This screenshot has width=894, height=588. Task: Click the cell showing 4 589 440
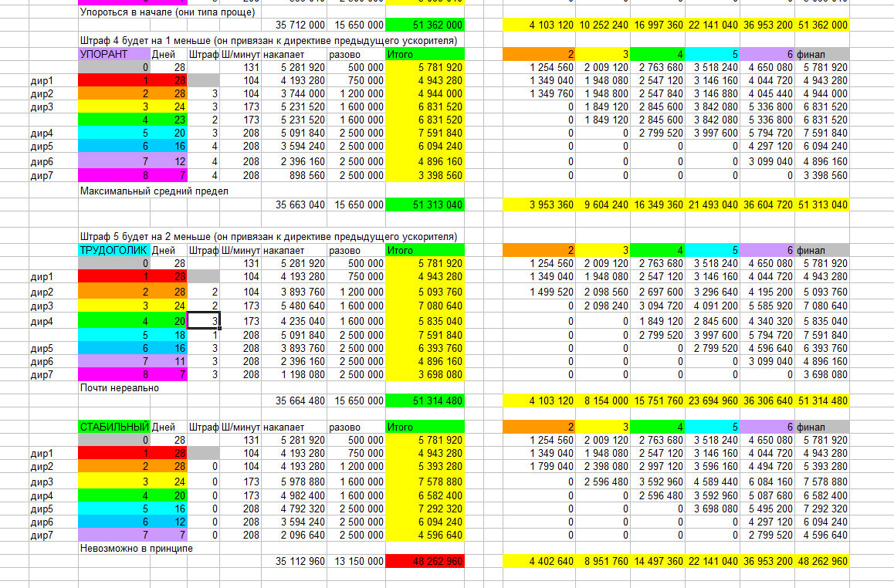click(x=712, y=482)
